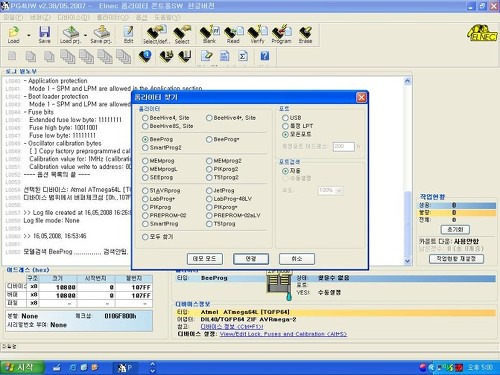Click the taskbar clock showing 5:00
500x375 pixels.
point(480,367)
